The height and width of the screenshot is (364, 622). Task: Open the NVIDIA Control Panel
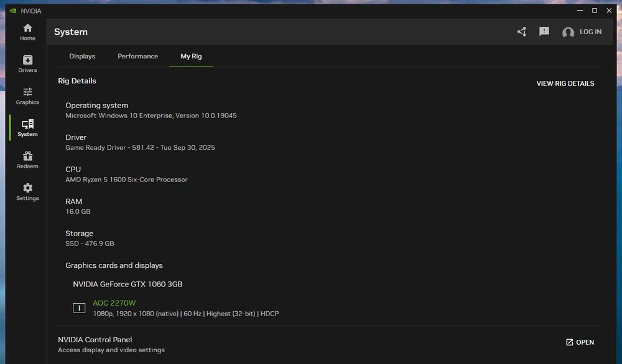point(580,342)
